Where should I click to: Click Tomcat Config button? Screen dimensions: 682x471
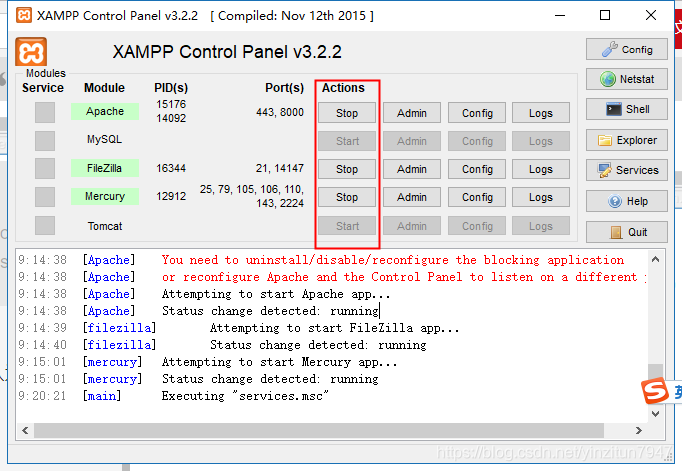[x=477, y=226]
